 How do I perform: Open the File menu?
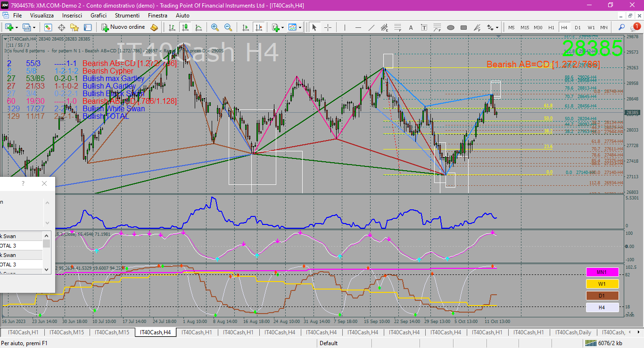17,15
